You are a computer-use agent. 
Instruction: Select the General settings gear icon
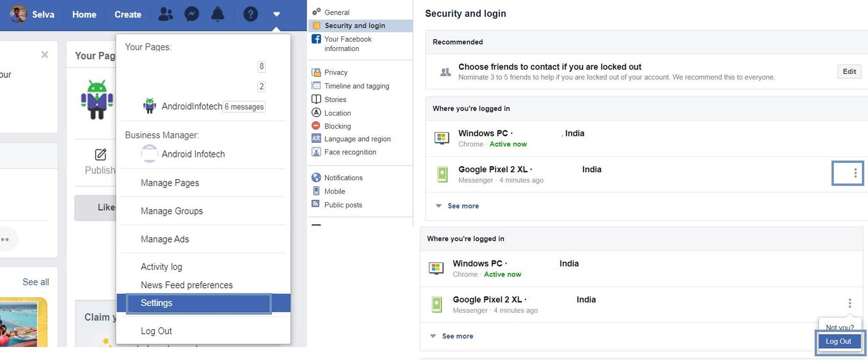(x=317, y=11)
